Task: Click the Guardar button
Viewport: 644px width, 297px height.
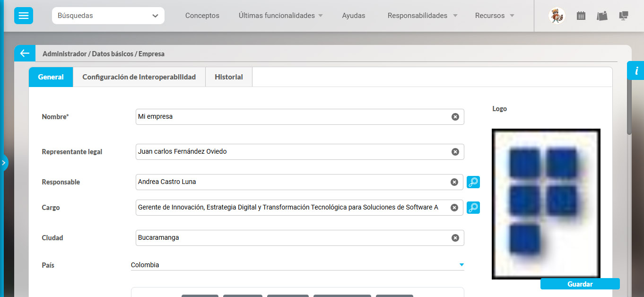Action: coord(580,284)
